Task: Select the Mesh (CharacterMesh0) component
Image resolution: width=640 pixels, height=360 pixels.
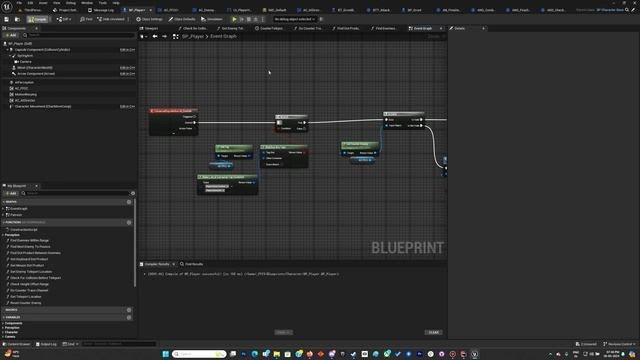Action: [33, 68]
